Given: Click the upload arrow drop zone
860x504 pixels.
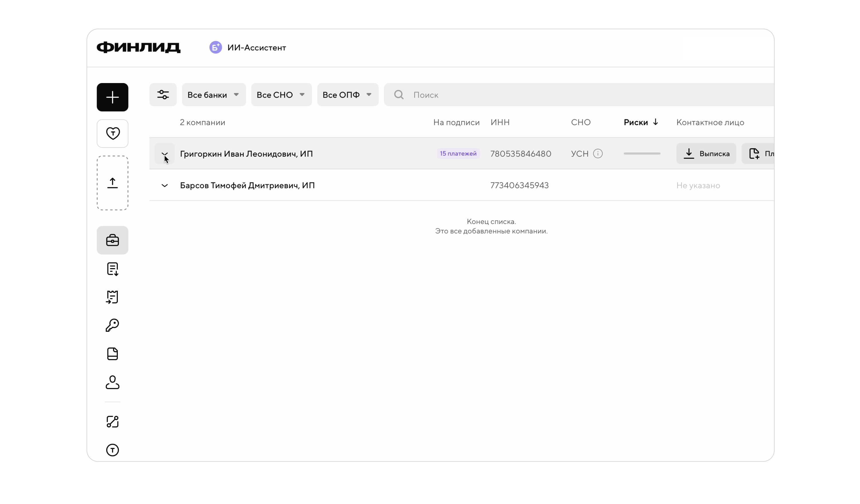Looking at the screenshot, I should [112, 183].
